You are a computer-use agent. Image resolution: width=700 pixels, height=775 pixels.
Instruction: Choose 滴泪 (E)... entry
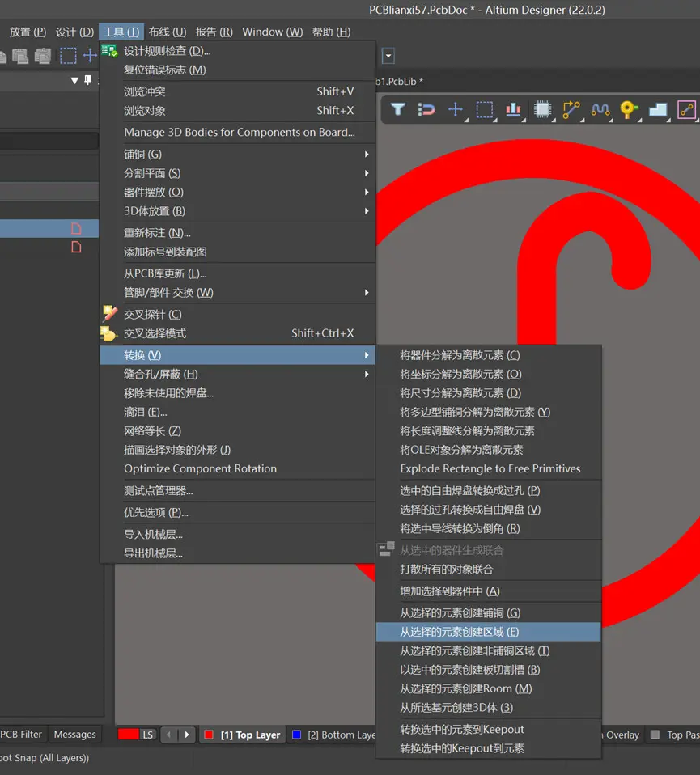pyautogui.click(x=237, y=413)
